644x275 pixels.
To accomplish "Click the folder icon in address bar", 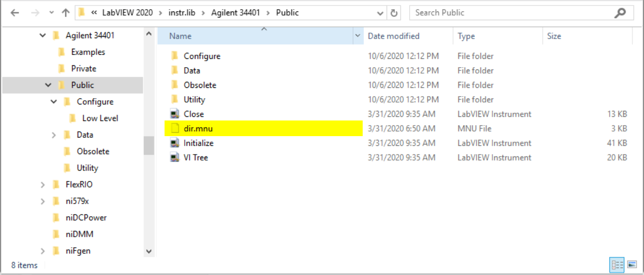I will tap(82, 12).
